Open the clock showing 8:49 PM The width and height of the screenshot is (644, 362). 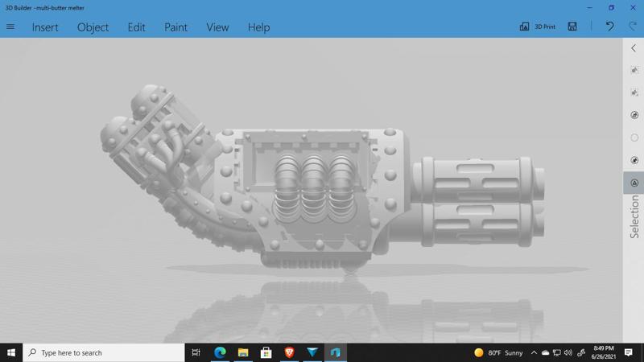603,352
